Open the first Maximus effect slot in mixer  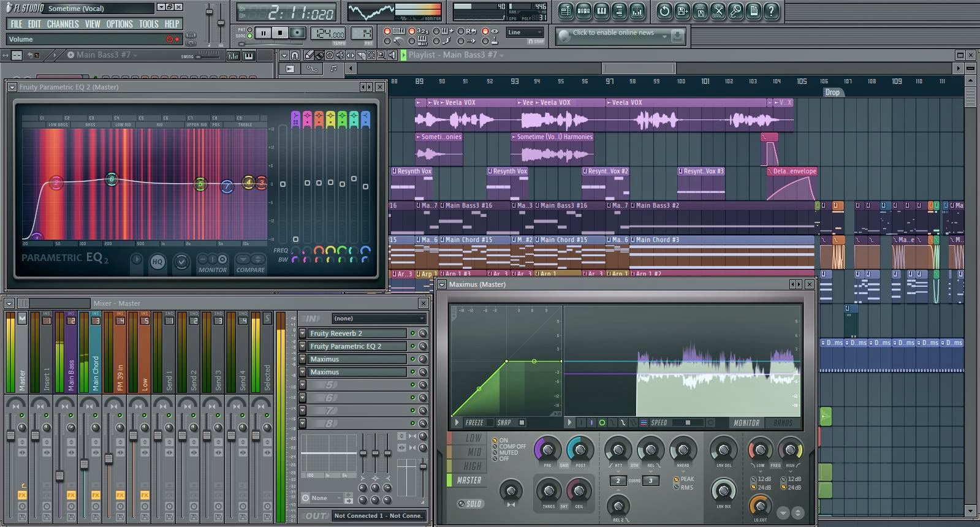pyautogui.click(x=358, y=359)
